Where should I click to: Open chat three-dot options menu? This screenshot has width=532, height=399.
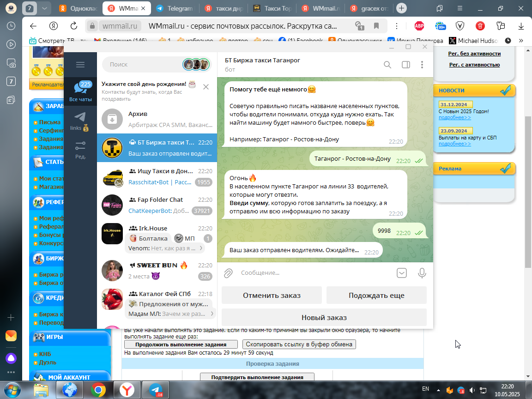tap(422, 65)
